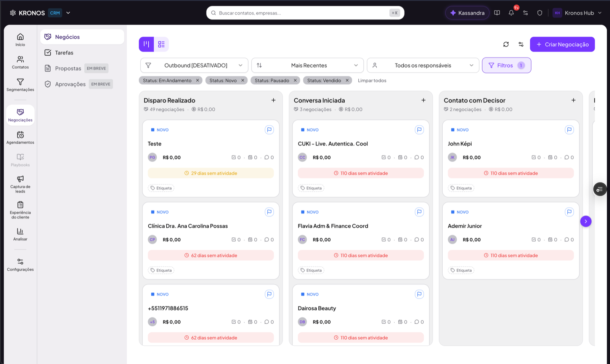Open Experiência do cliente
Viewport: 610px width, 364px height.
(x=20, y=210)
